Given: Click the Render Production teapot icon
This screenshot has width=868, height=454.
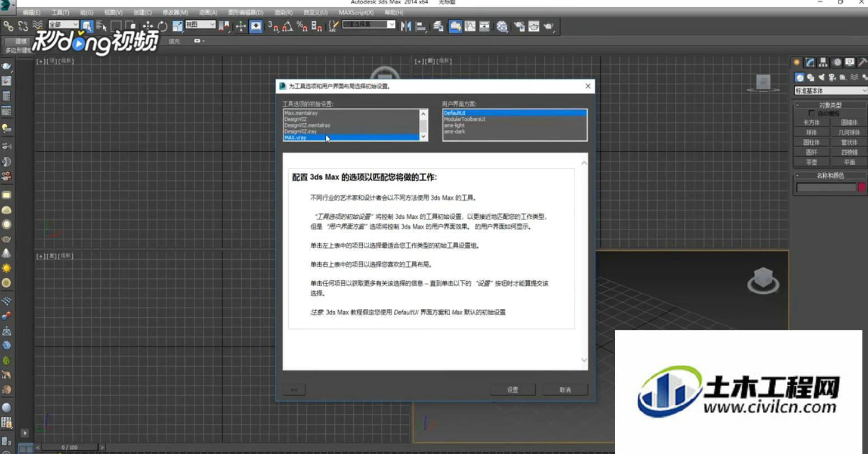Looking at the screenshot, I should 549,26.
